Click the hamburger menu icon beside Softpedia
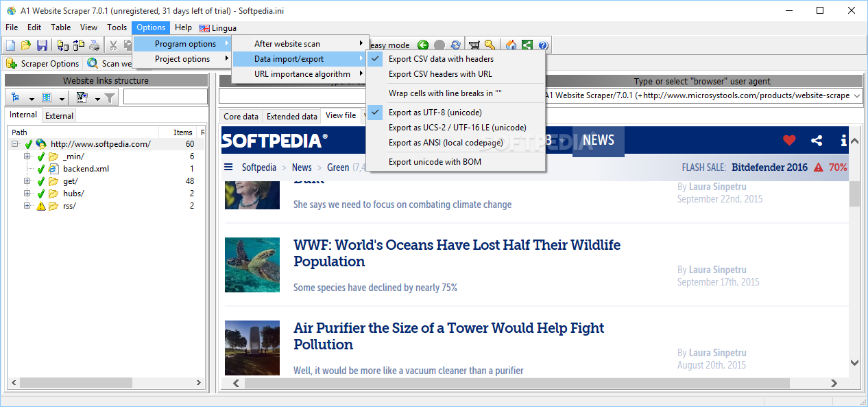The image size is (868, 407). pos(228,167)
